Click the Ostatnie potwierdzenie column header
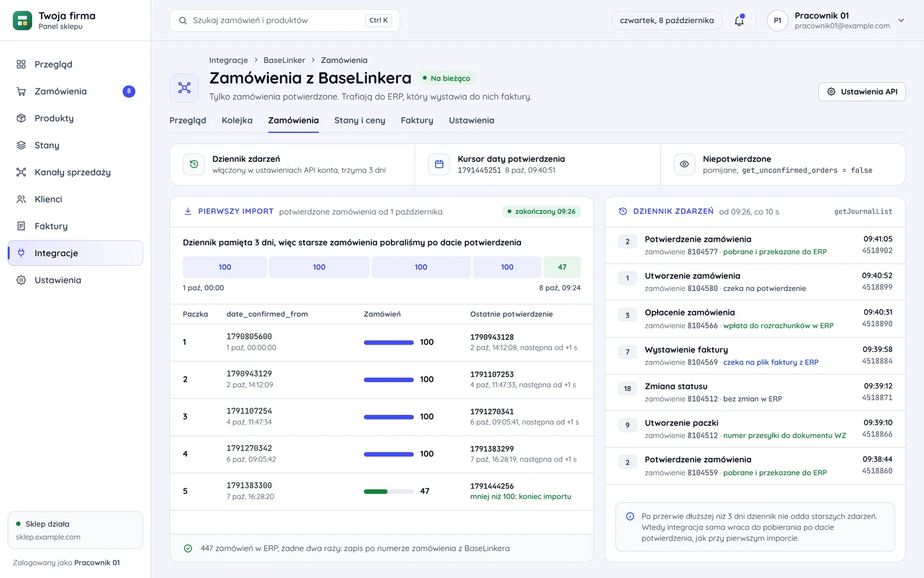Viewport: 924px width, 578px height. (x=511, y=314)
